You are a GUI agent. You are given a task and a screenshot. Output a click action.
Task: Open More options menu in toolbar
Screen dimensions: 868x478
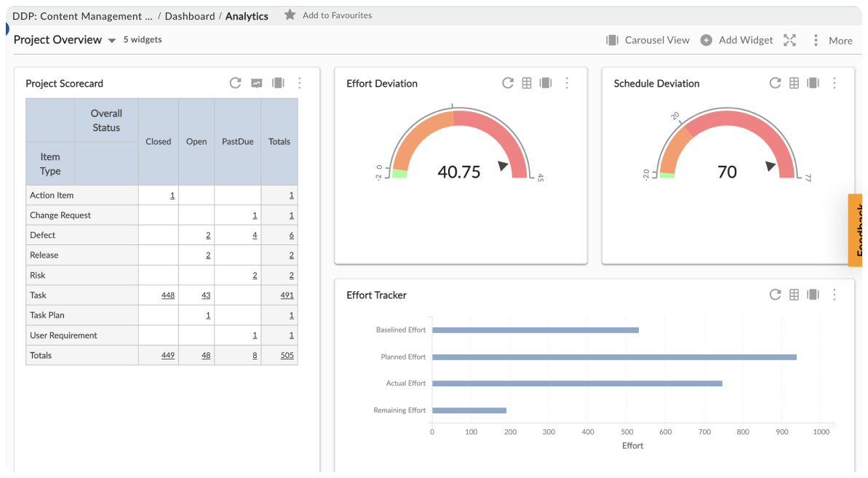[832, 40]
